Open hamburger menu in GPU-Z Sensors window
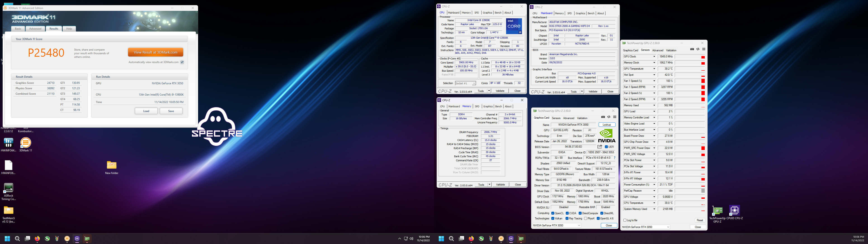The height and width of the screenshot is (244, 868). click(x=704, y=49)
